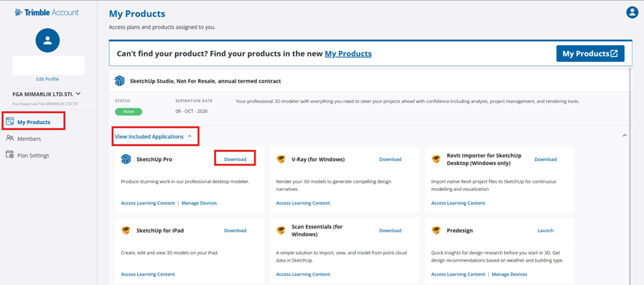Click the Revit Importer product icon
This screenshot has height=285, width=644.
click(436, 160)
